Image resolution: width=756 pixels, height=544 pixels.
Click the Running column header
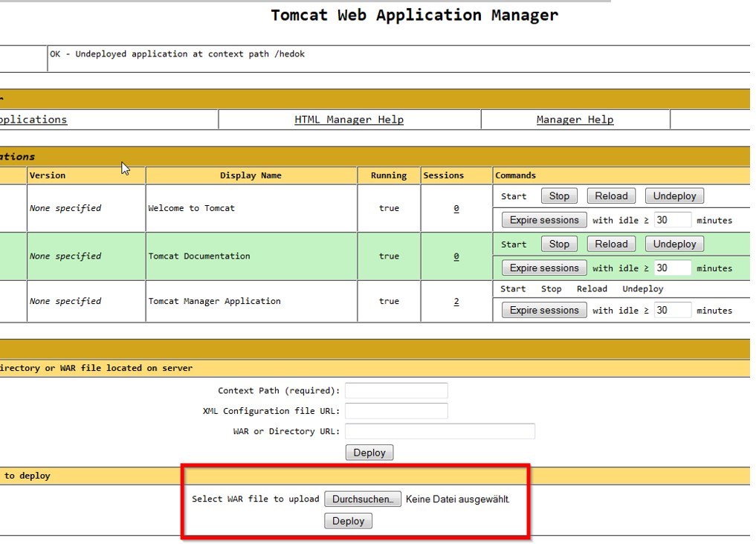click(389, 175)
